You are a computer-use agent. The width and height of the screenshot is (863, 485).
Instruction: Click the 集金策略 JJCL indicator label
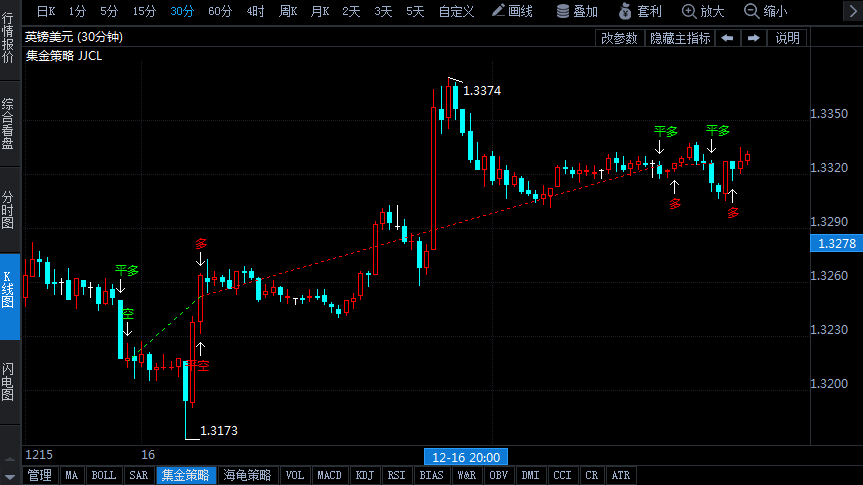pos(64,56)
